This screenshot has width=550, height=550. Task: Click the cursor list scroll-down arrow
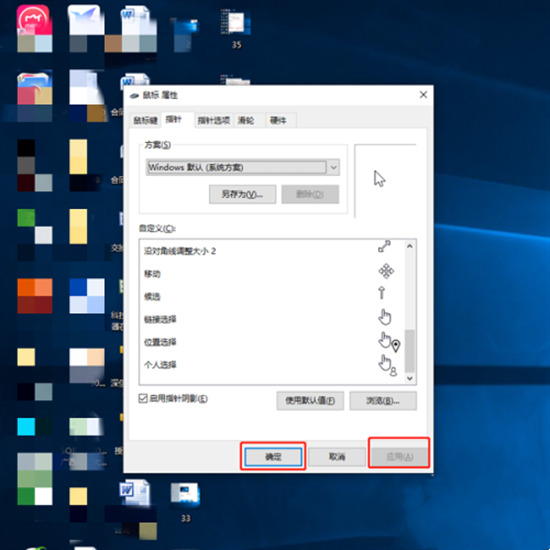tap(409, 378)
